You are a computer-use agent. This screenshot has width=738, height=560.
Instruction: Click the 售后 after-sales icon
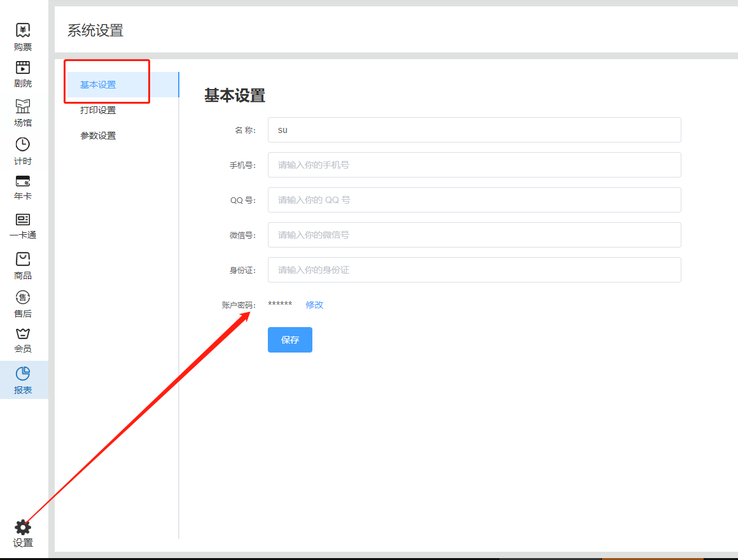point(23,297)
